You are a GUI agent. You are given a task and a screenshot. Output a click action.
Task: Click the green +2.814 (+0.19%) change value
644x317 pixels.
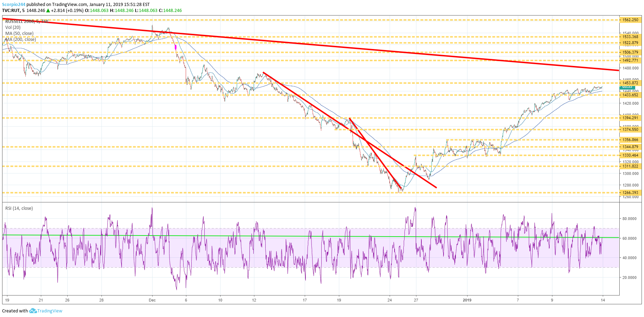[x=67, y=11]
